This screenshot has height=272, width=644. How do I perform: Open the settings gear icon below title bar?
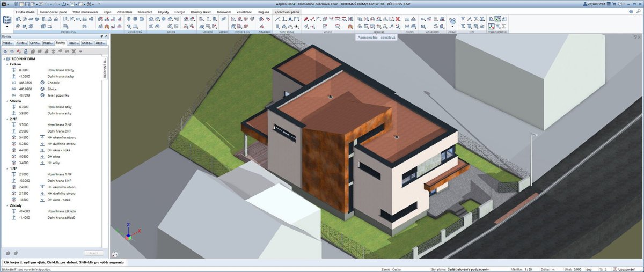[630, 11]
